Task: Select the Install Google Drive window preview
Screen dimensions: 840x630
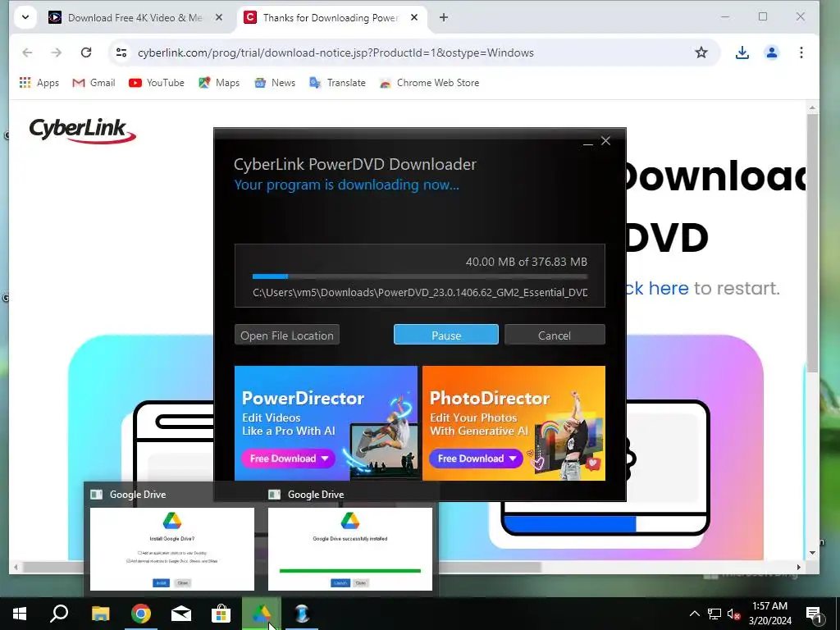Action: coord(172,549)
